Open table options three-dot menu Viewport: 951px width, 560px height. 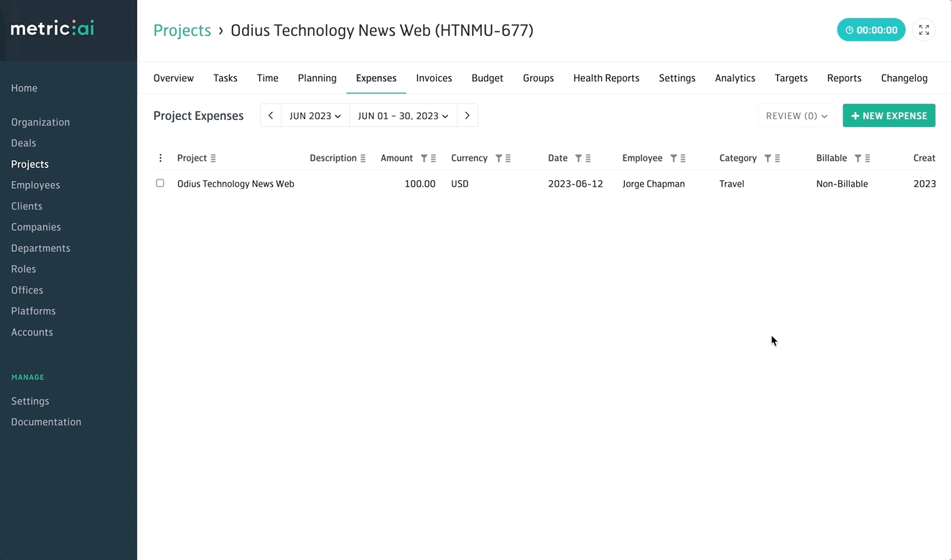[x=160, y=159]
